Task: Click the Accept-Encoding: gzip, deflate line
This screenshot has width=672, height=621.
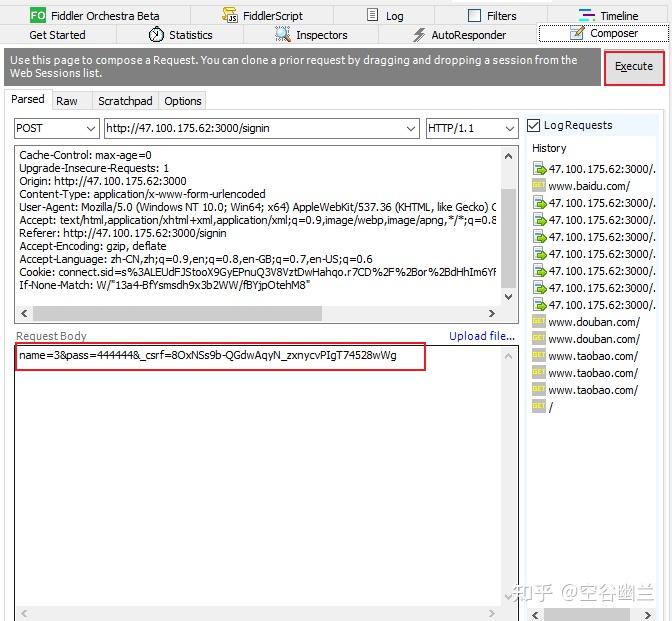Action: [93, 246]
